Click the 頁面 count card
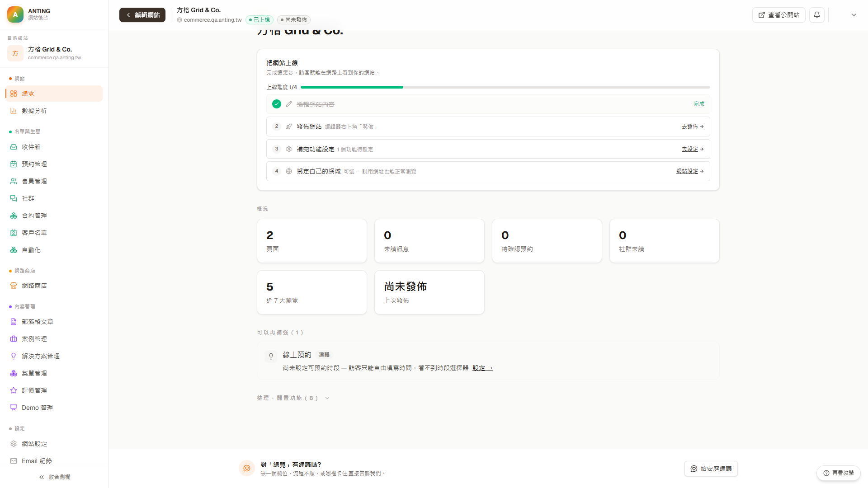 coord(312,241)
